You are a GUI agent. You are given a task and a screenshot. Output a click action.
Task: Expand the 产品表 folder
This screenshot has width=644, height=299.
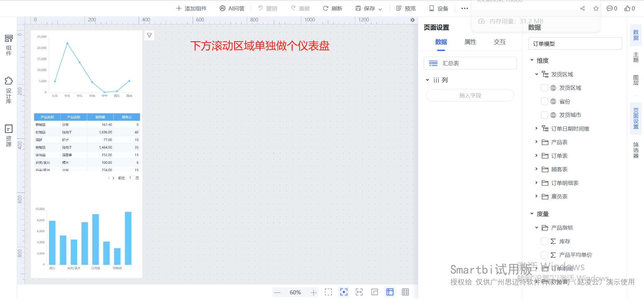click(x=536, y=142)
